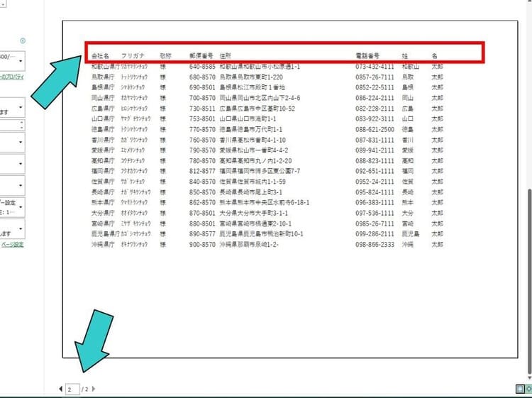Screen dimensions: 532x398
Task: Click the header text 郵便番号
Action: [x=201, y=55]
